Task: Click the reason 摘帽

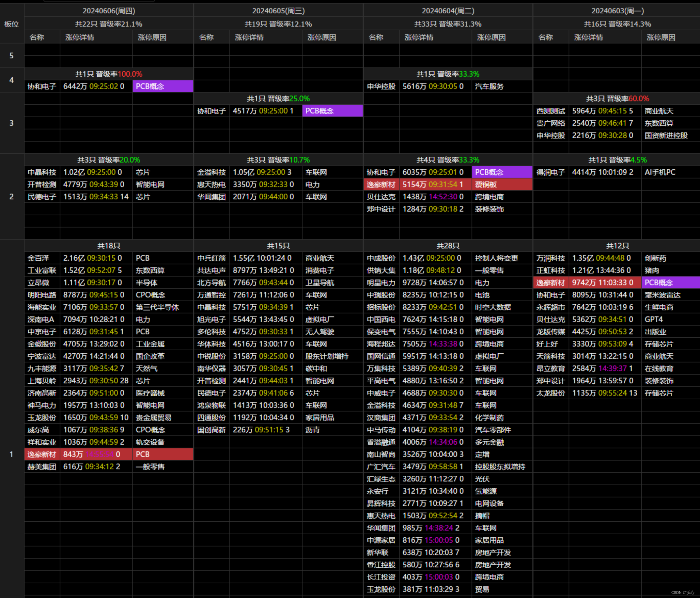Action: [x=482, y=516]
